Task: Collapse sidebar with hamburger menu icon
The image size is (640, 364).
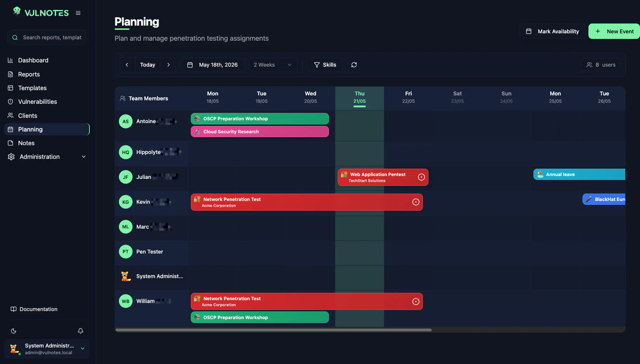Action: 78,13
